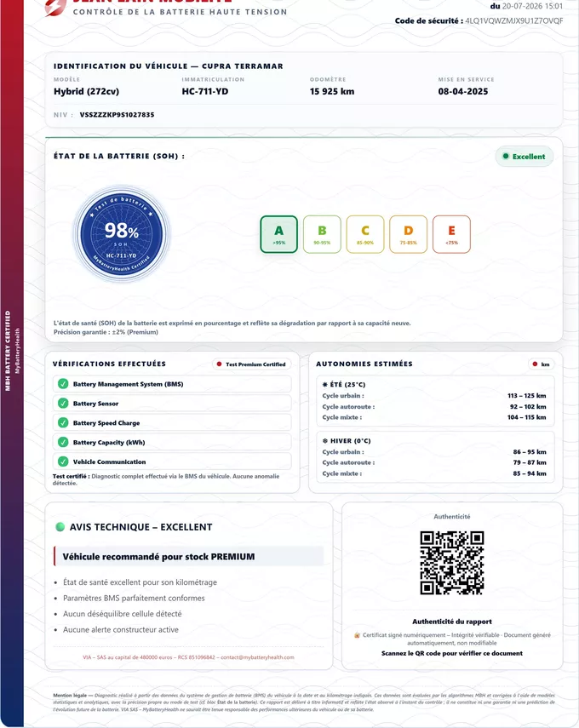579x728 pixels.
Task: Click the Test Premium Certified badge
Action: click(252, 364)
